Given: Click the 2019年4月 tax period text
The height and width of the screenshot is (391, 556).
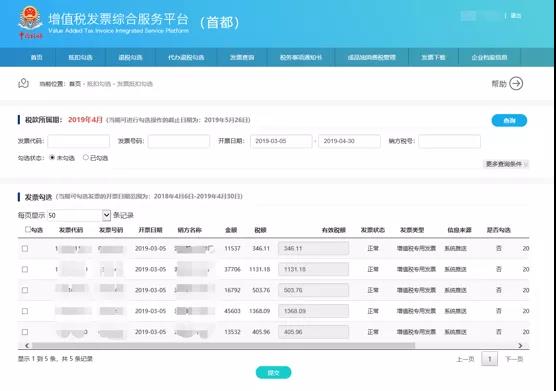Looking at the screenshot, I should point(85,119).
